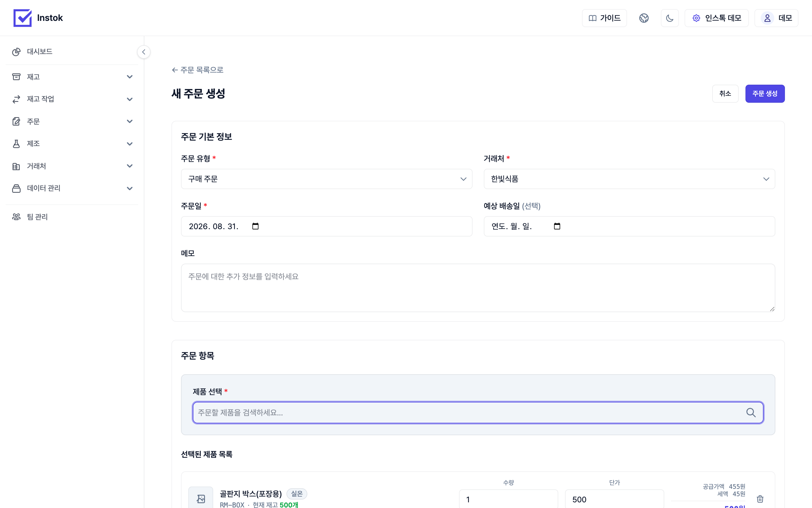The width and height of the screenshot is (812, 508).
Task: Click the 세액 45원 text
Action: (731, 494)
